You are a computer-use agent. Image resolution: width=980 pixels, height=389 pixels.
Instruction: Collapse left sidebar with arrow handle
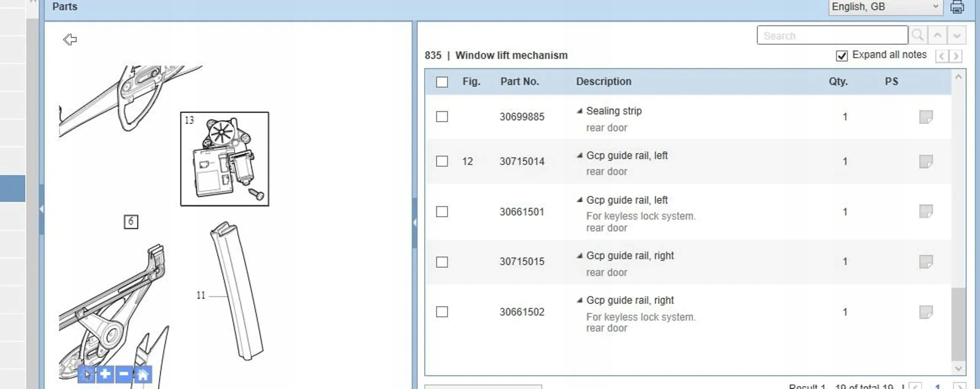[41, 209]
